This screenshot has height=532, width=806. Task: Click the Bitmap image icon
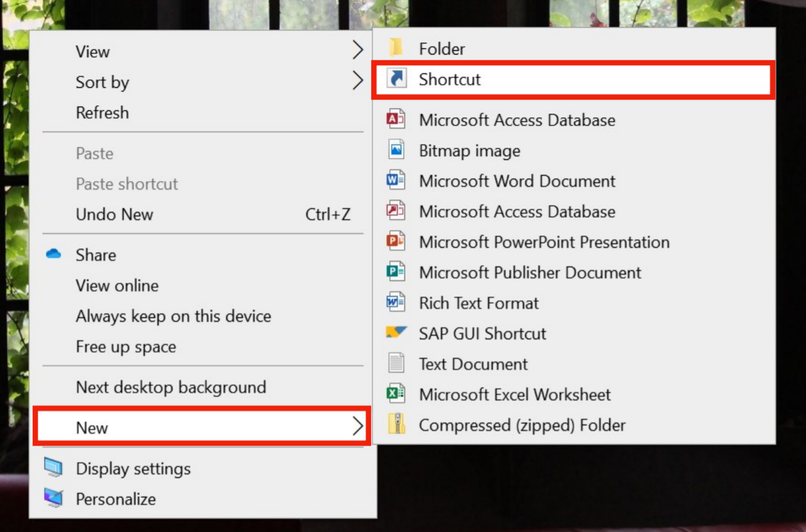(x=396, y=150)
